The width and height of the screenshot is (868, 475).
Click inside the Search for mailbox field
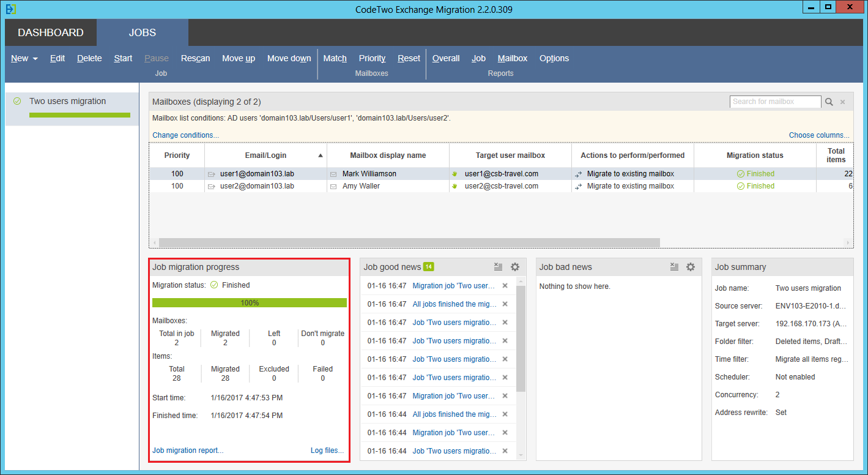click(x=774, y=101)
